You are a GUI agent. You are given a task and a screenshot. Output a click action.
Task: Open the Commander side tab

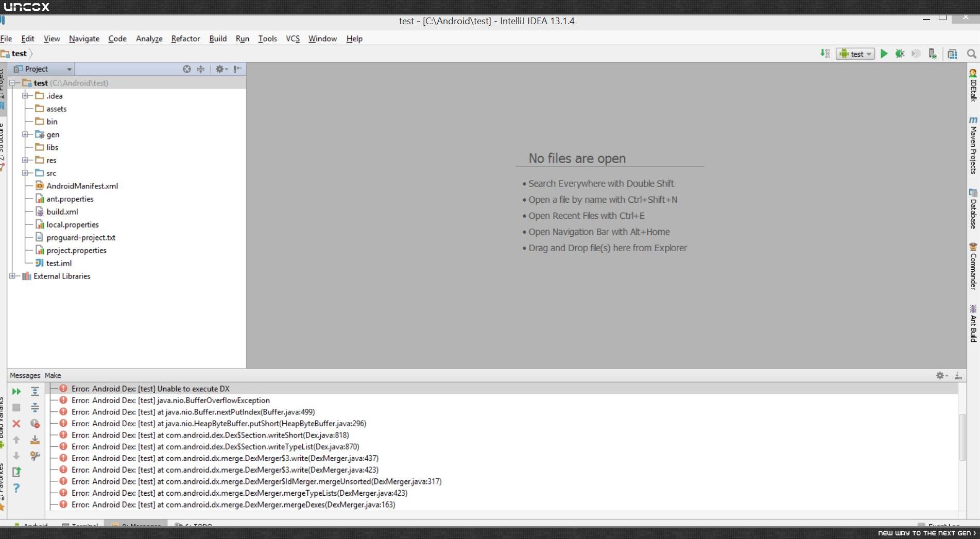(x=973, y=266)
